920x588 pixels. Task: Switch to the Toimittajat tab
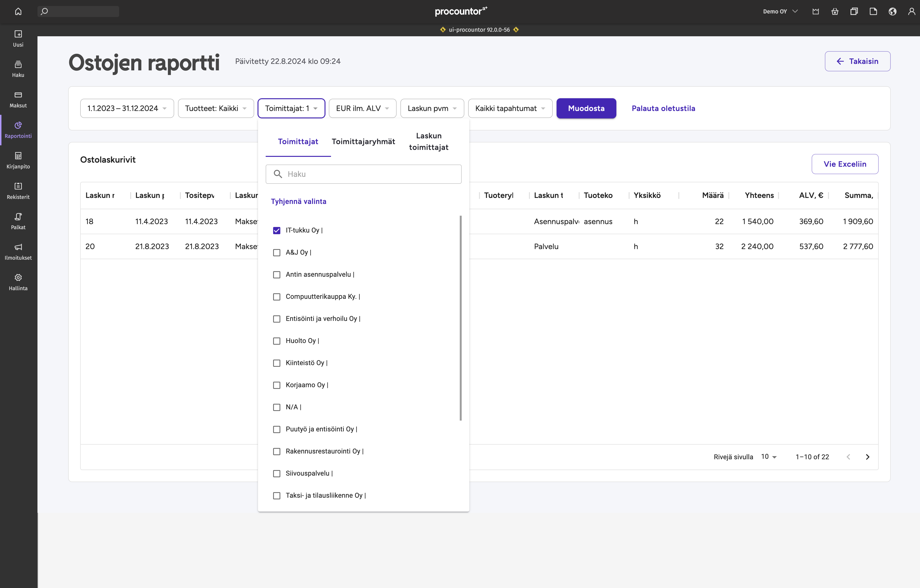coord(298,142)
